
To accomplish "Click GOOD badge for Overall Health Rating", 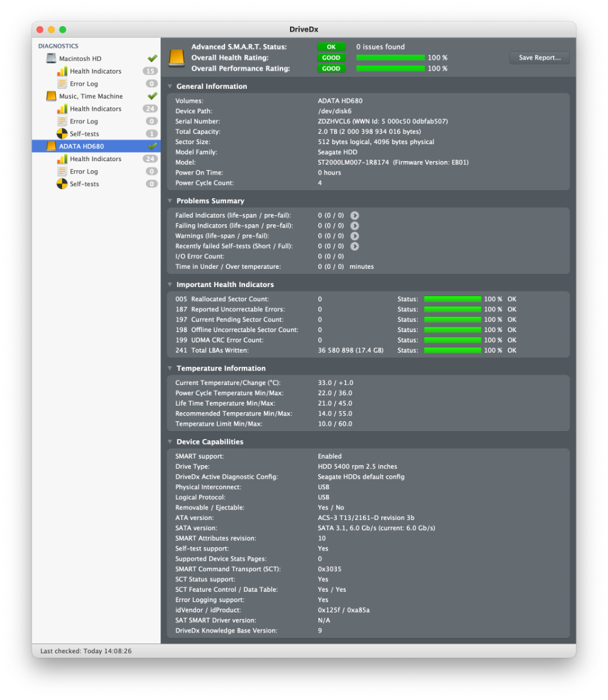I will coord(331,58).
